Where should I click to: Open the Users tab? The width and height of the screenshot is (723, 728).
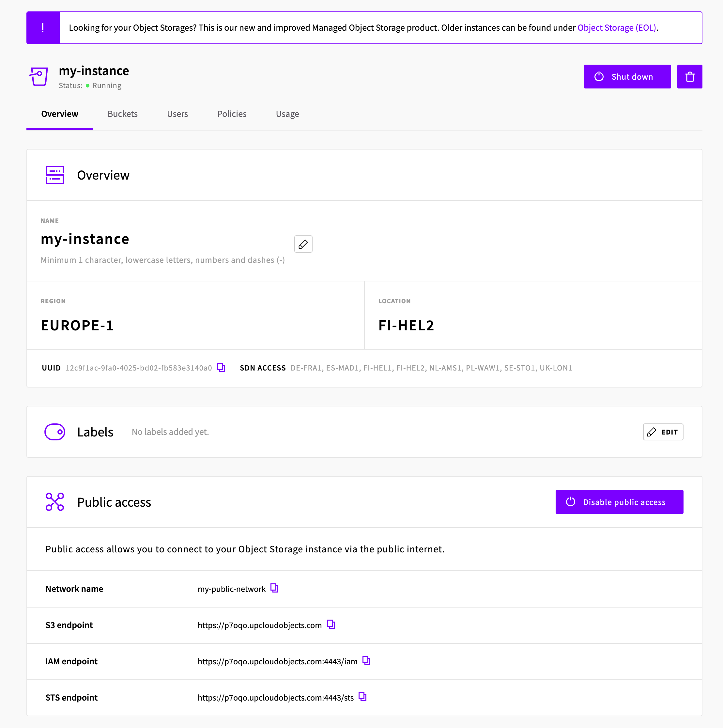pos(177,114)
